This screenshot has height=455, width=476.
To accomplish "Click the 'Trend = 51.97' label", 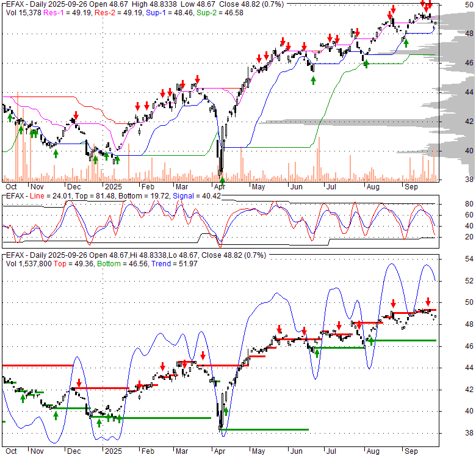I will (175, 264).
